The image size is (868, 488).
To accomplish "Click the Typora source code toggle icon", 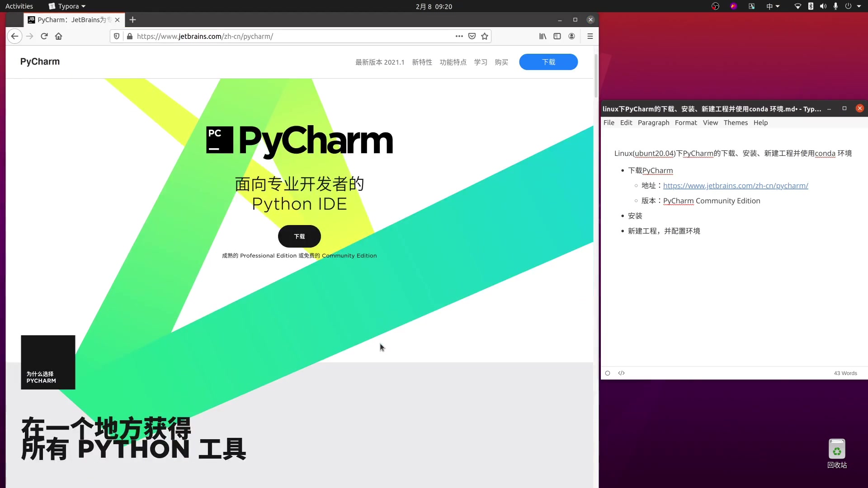I will 621,373.
